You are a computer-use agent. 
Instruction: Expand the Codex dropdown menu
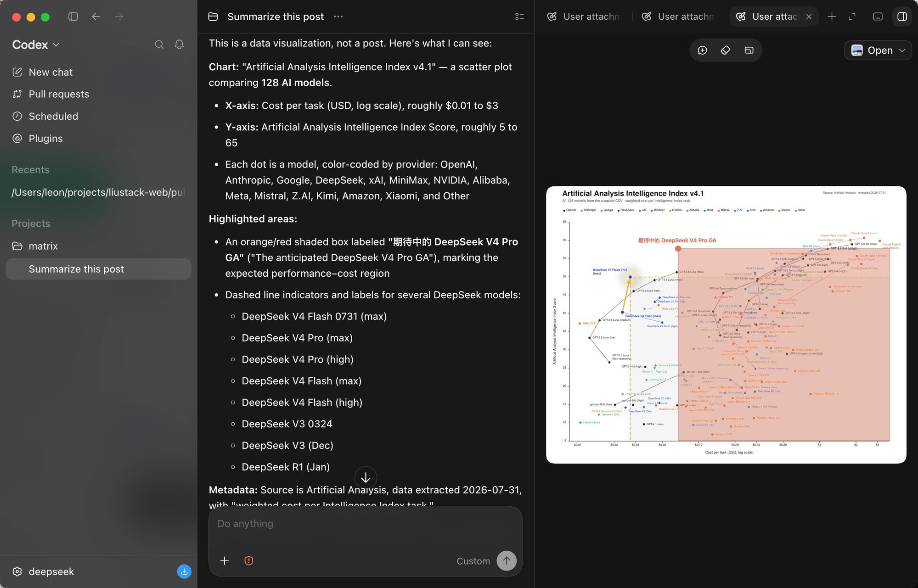click(36, 45)
